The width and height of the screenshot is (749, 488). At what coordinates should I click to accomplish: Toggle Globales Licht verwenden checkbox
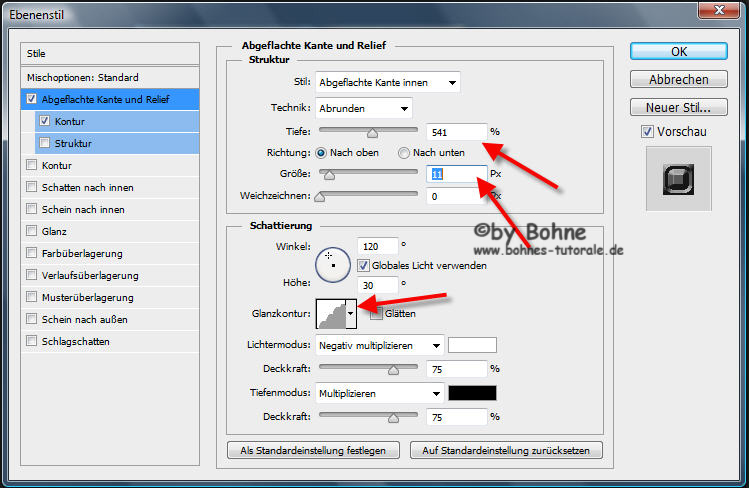tap(363, 266)
